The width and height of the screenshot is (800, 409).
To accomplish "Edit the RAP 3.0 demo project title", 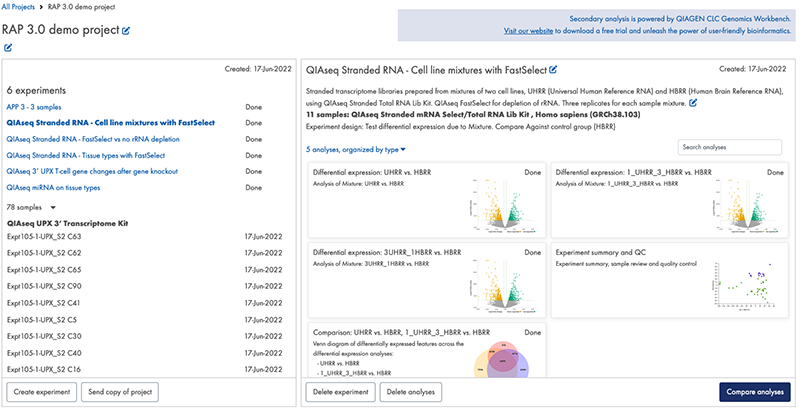I will click(x=126, y=31).
